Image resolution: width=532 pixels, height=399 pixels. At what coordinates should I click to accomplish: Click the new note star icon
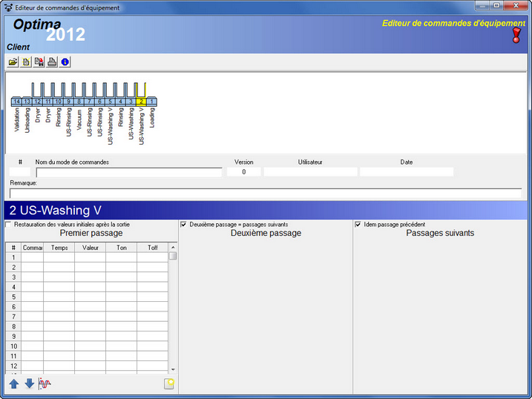click(169, 383)
